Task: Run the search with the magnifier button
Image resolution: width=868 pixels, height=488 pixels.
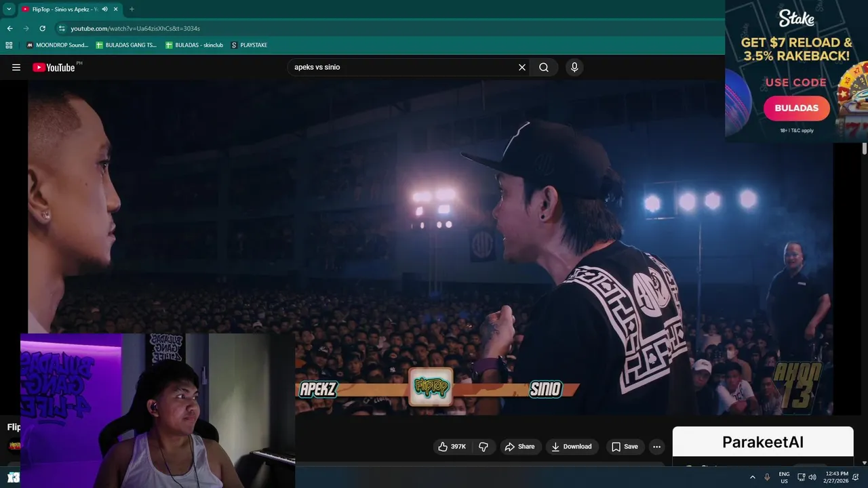Action: coord(544,67)
